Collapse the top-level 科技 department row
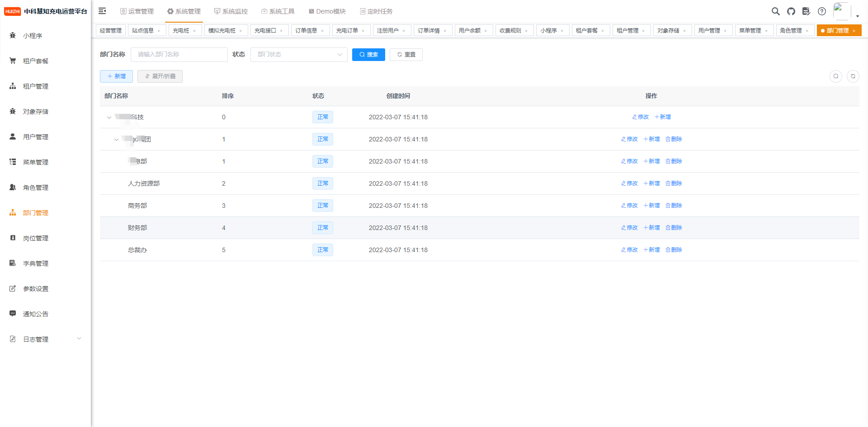This screenshot has height=427, width=868. 109,117
